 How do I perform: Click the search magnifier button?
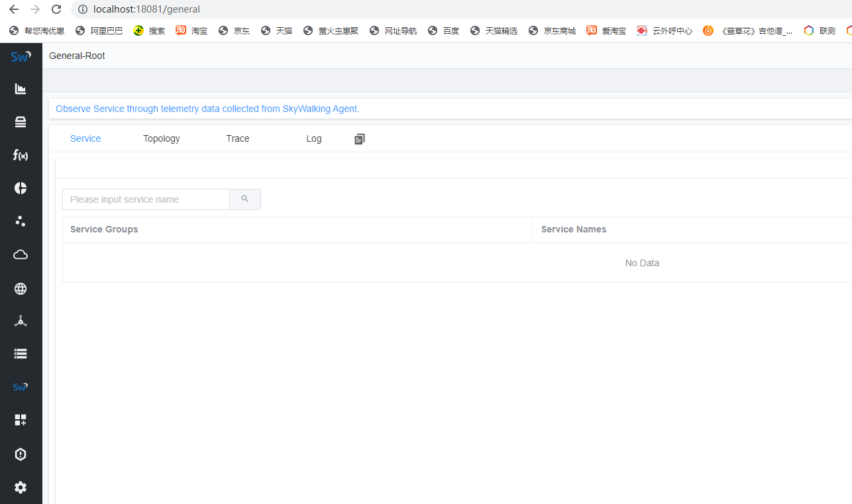point(245,199)
